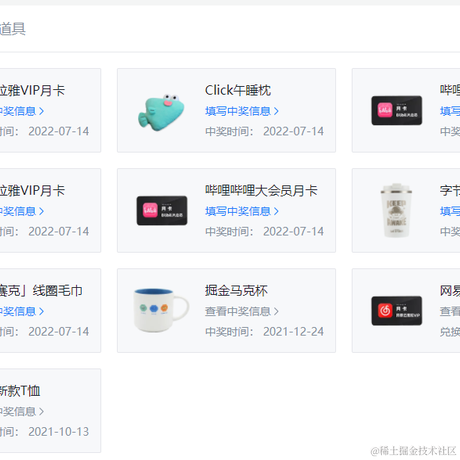Image resolution: width=460 pixels, height=460 pixels.
Task: Open 查看中奖信息 link under 掘金马克杯
Action: [242, 311]
